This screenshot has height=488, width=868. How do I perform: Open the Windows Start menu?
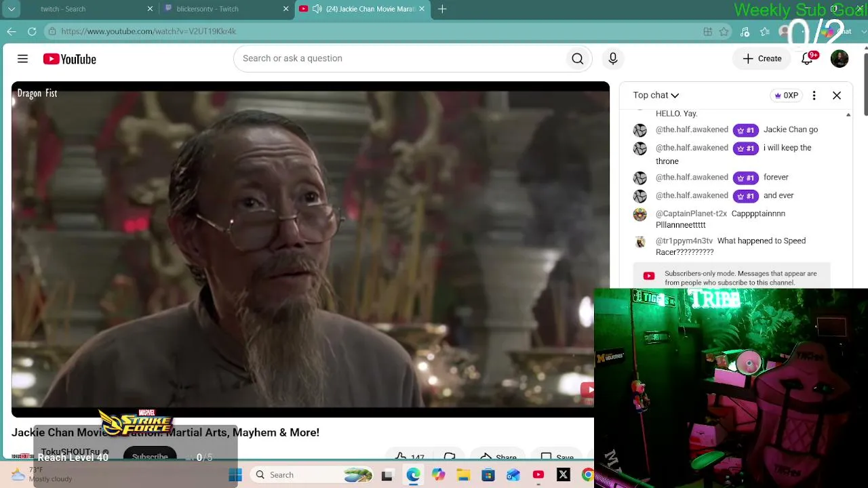[235, 475]
